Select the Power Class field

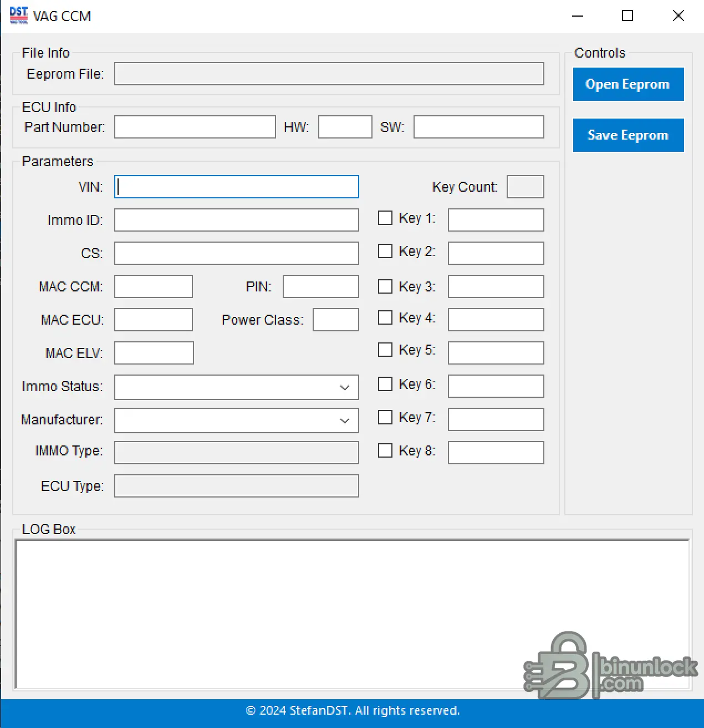336,320
